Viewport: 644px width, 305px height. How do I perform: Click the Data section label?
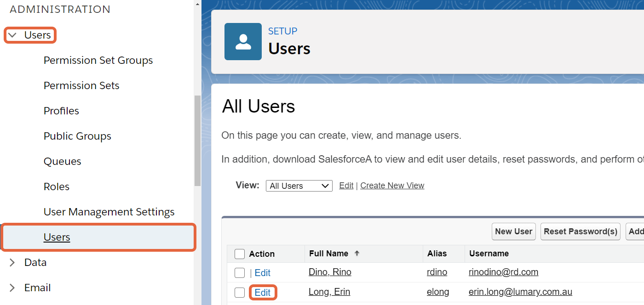[x=35, y=262]
